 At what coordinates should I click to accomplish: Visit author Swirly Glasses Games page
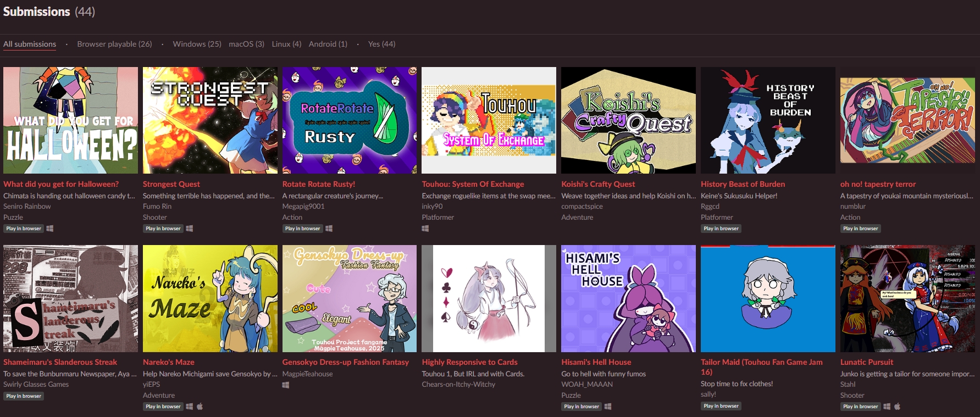[36, 385]
